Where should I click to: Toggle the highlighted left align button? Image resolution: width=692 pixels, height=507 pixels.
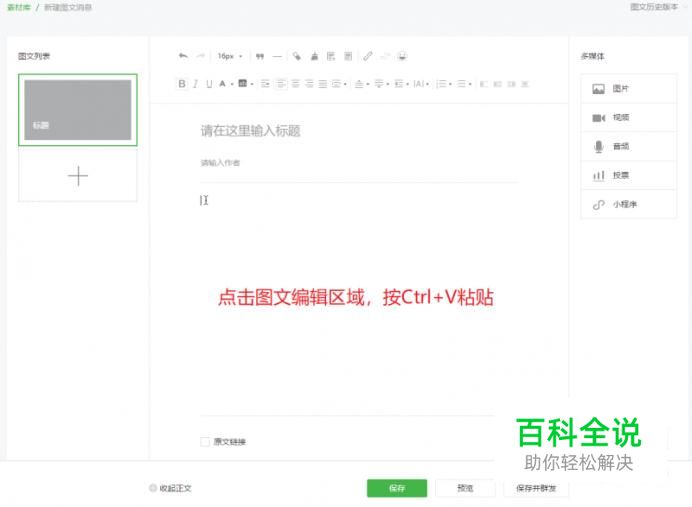point(281,84)
